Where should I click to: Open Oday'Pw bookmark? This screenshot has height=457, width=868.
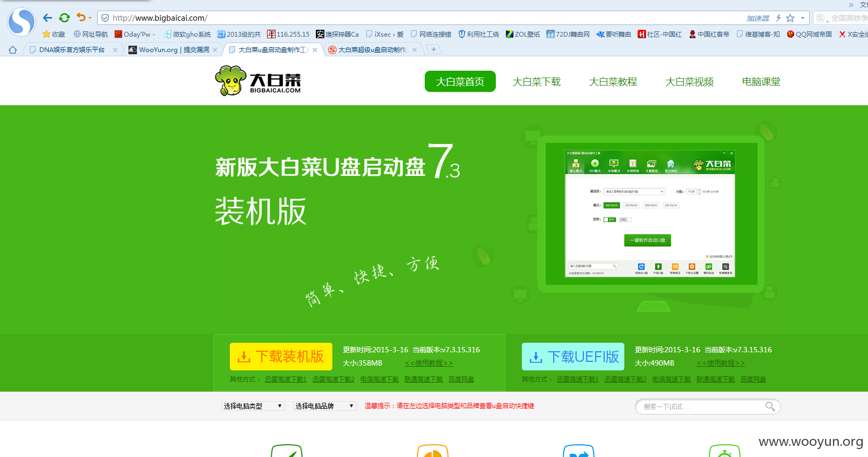click(135, 34)
